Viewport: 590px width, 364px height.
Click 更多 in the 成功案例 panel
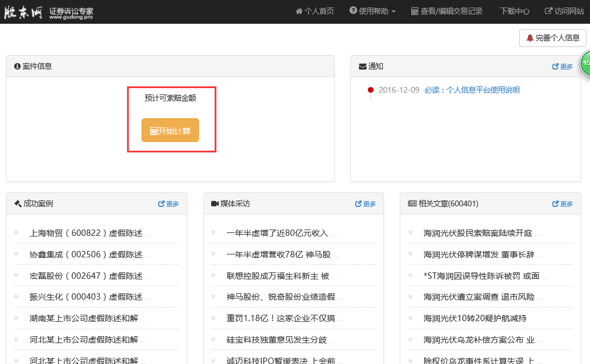[168, 204]
